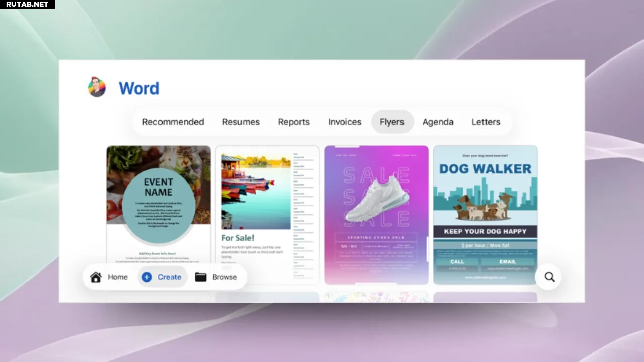The image size is (644, 362).
Task: Switch to the Recommended tab
Action: pyautogui.click(x=173, y=122)
